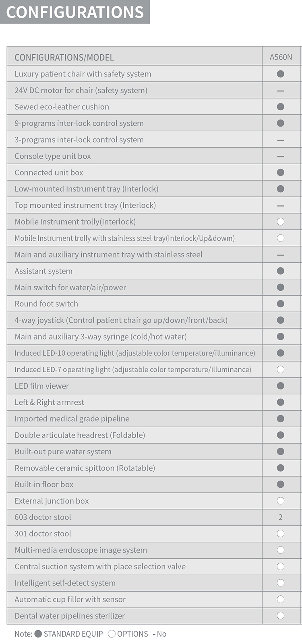
Task: Click the CONFIGURATIONS/MODEL table header
Action: pyautogui.click(x=64, y=58)
